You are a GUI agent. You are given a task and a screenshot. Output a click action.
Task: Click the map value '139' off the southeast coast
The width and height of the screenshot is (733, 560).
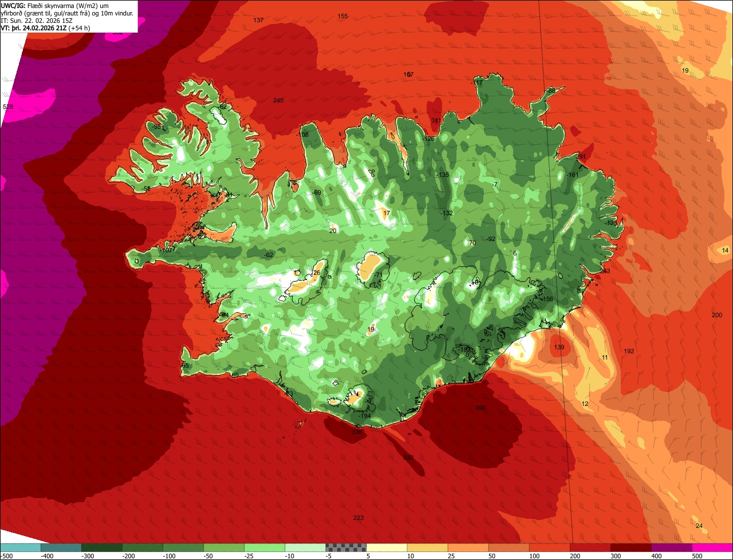[559, 348]
